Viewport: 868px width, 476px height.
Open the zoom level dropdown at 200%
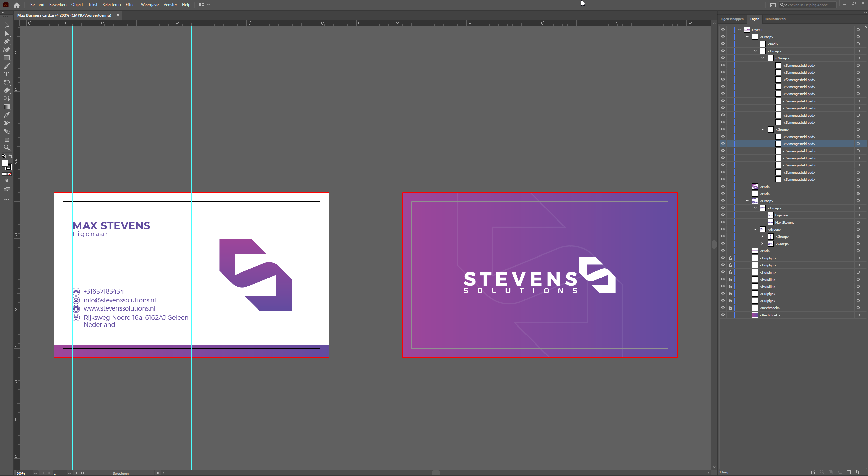pos(35,473)
